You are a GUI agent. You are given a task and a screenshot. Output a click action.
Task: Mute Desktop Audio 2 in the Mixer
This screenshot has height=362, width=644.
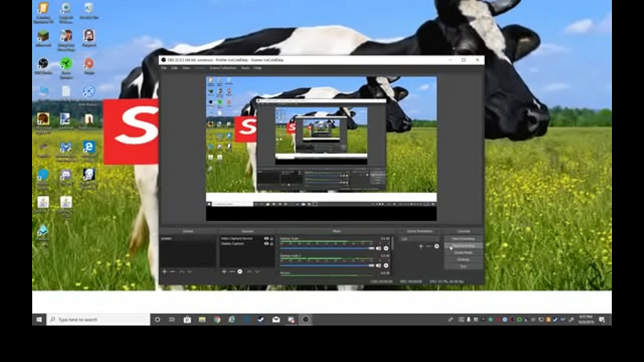coord(379,265)
